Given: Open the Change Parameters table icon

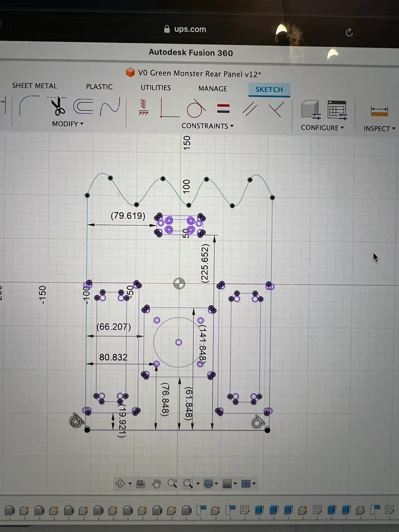Looking at the screenshot, I should click(336, 110).
